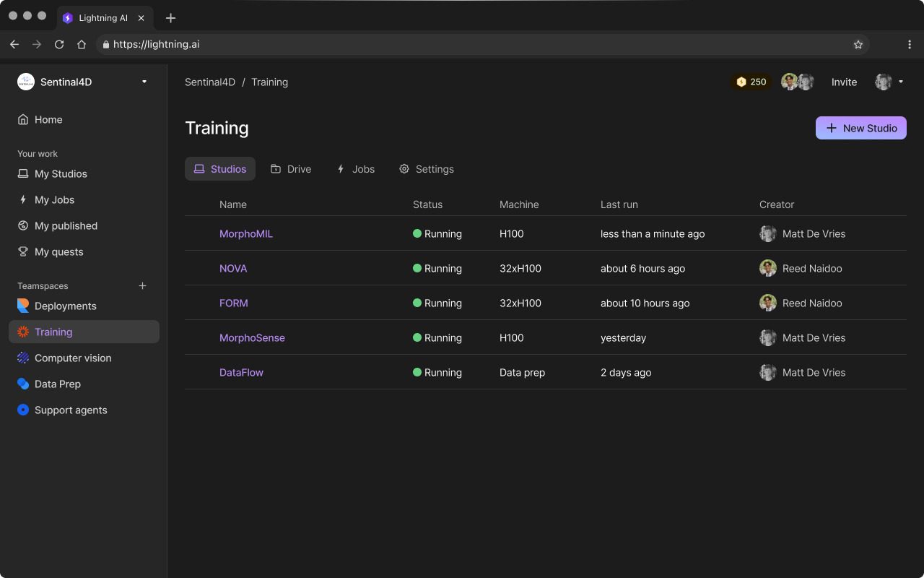Click the Sentinal4D breadcrumb link
The height and width of the screenshot is (578, 924).
pos(210,82)
